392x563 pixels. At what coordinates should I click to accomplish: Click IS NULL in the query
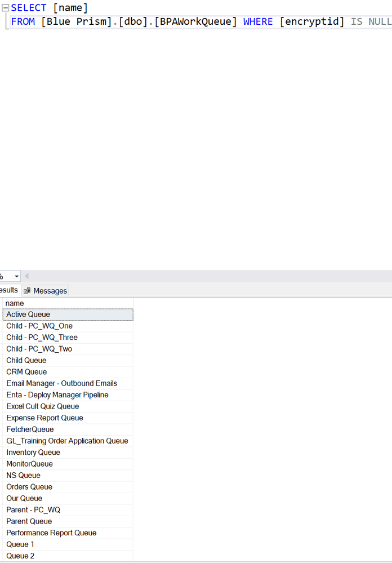click(371, 21)
